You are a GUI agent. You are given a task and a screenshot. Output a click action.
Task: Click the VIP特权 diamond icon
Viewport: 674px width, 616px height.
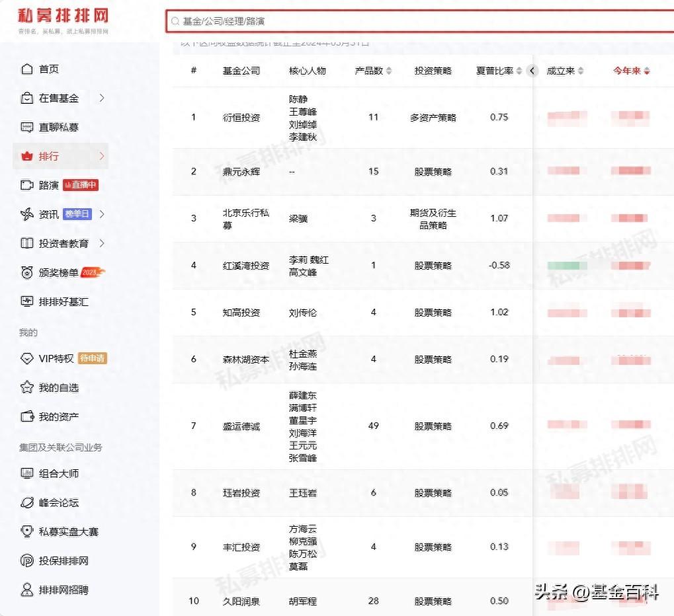click(26, 358)
